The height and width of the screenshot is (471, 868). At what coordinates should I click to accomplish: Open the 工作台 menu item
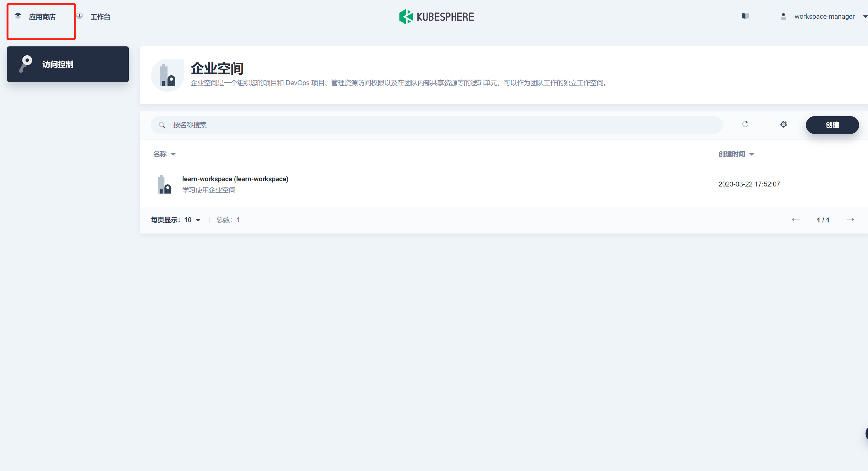(100, 17)
